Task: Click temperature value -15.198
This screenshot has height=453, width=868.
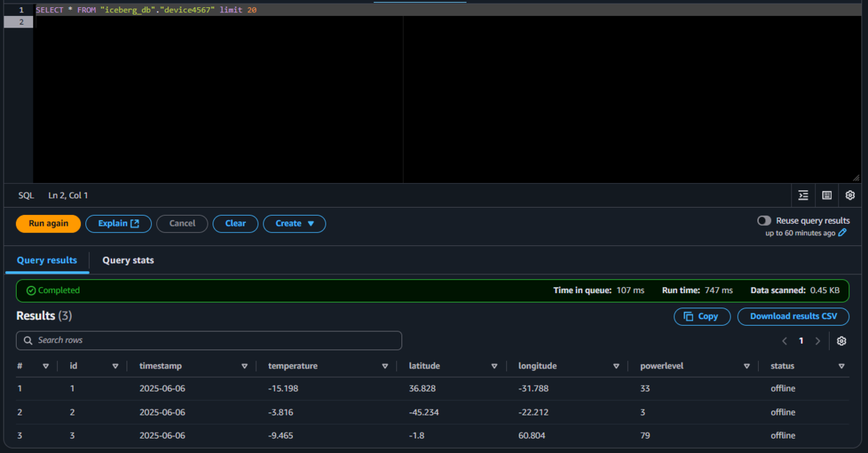Action: [283, 389]
